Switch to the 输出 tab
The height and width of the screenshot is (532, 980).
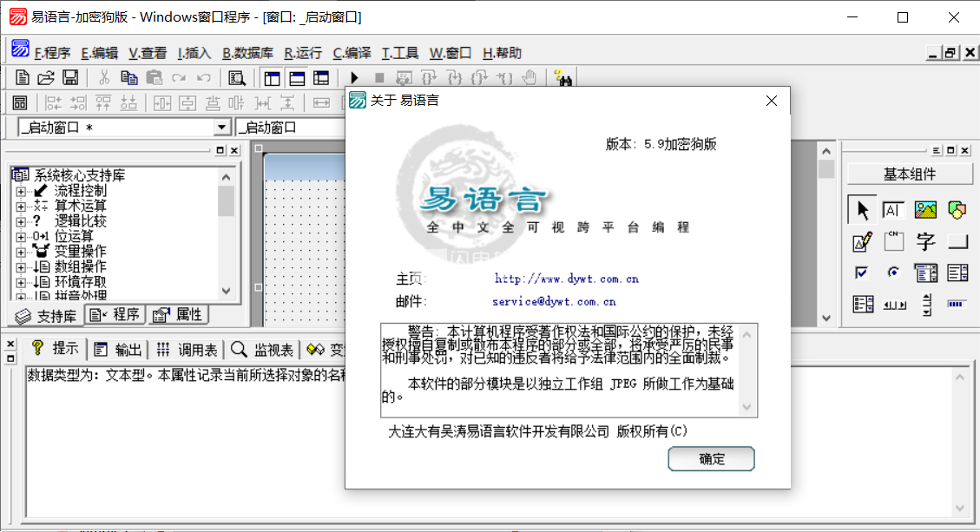[117, 350]
